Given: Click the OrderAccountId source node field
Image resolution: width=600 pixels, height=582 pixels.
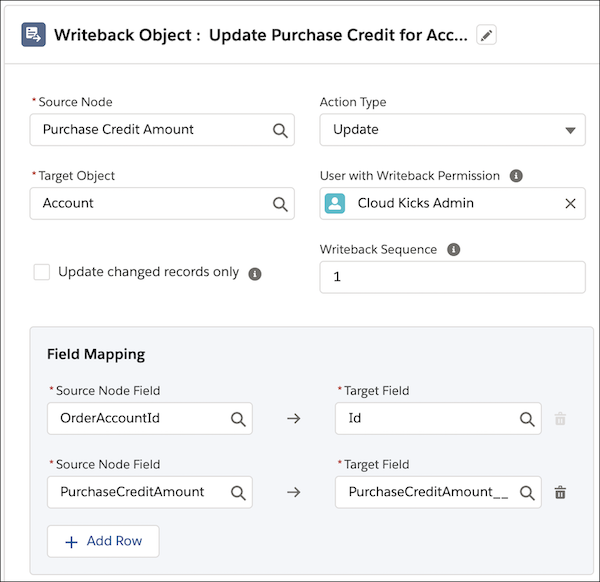Looking at the screenshot, I should [x=150, y=418].
